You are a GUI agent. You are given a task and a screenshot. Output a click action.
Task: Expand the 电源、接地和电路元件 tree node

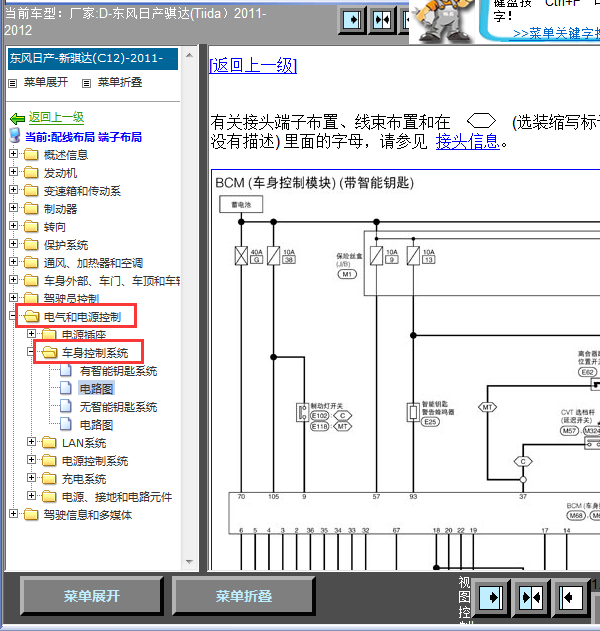pos(31,495)
